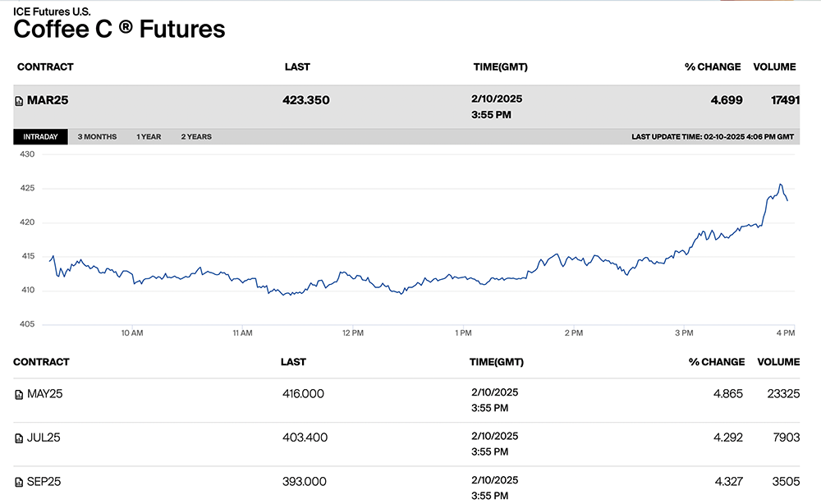Select the SEP25 contract name
Viewport: 821px width, 504px height.
point(45,481)
